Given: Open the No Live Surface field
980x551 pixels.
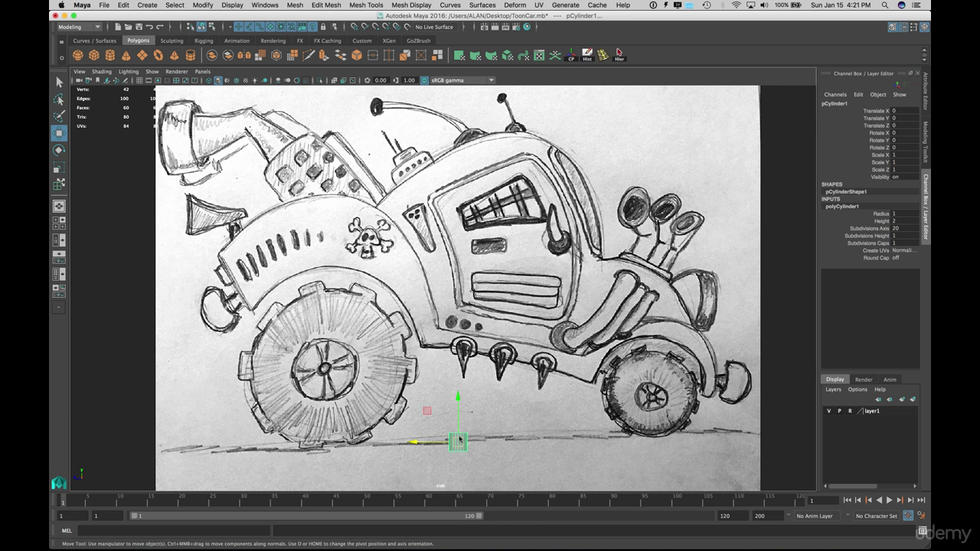Looking at the screenshot, I should (x=434, y=27).
